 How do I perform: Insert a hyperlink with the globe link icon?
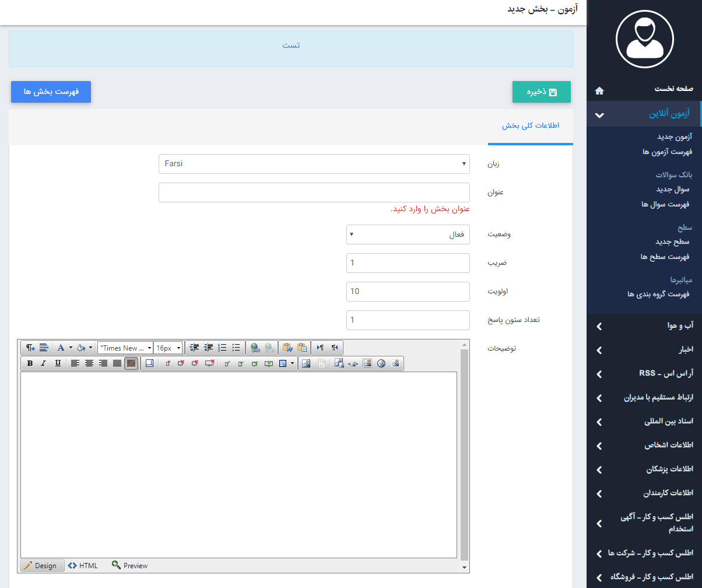255,348
